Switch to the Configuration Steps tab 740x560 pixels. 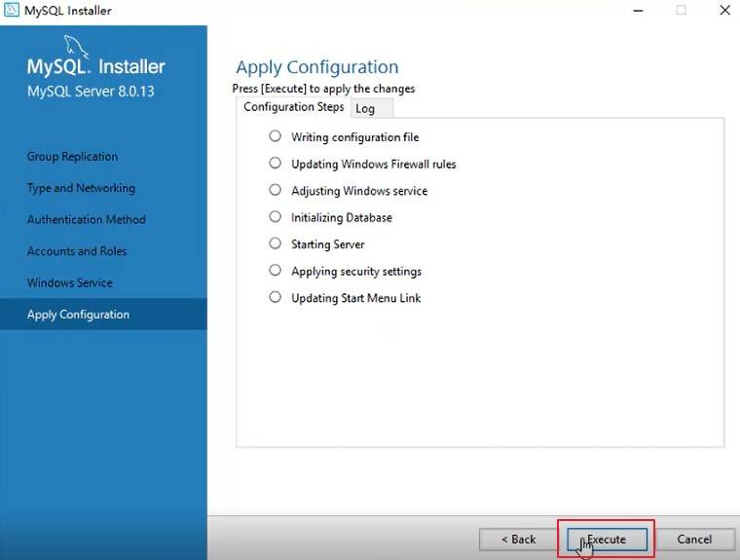point(293,107)
